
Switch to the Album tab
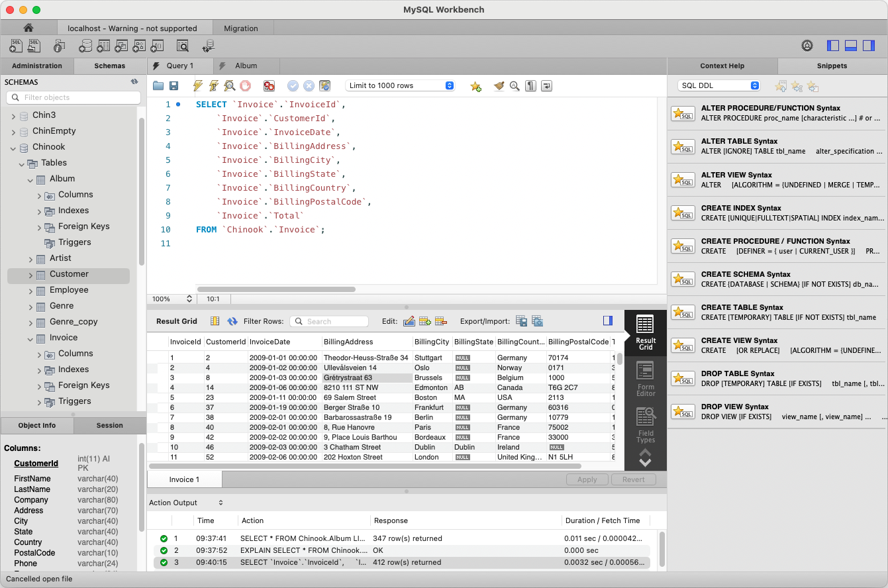(246, 66)
